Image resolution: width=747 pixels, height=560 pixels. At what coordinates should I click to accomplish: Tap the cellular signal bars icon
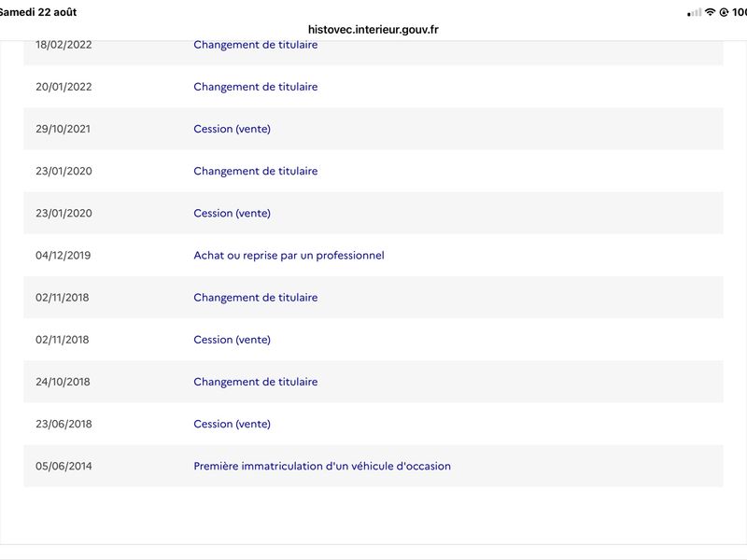click(x=695, y=13)
